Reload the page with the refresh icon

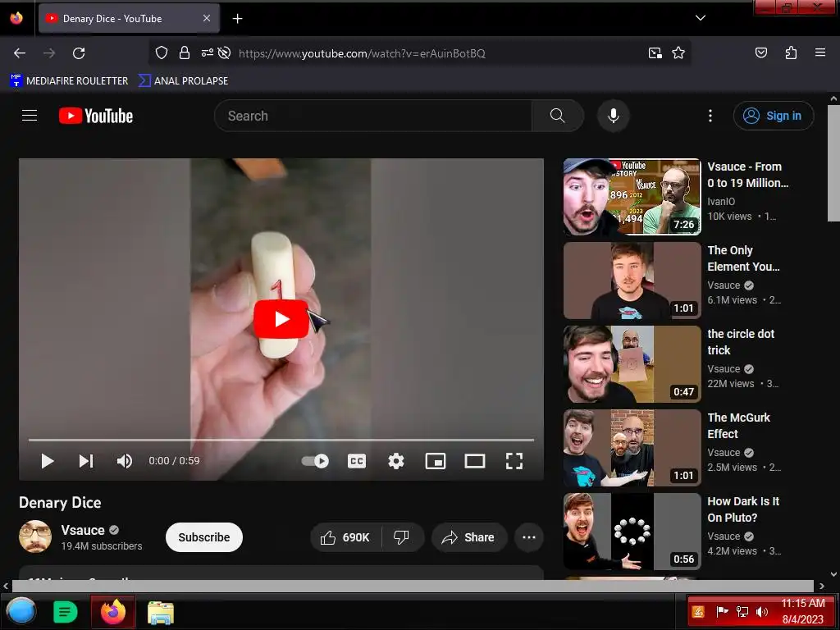coord(79,53)
